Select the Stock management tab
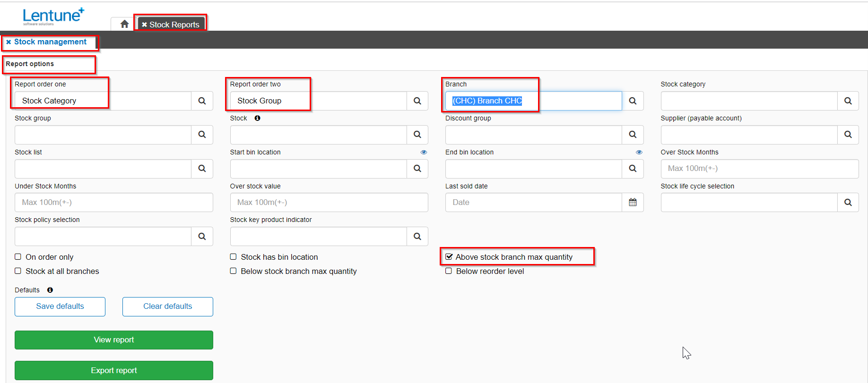Viewport: 868px width, 383px height. click(50, 42)
